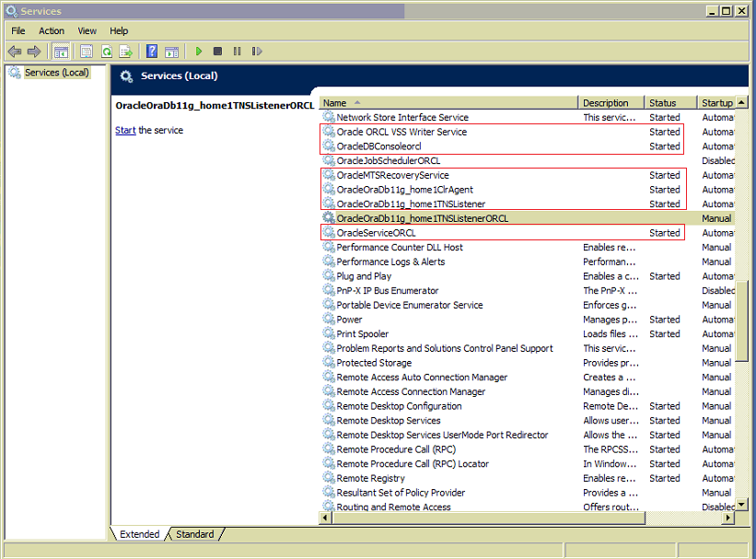Click the Forward arrow toolbar icon
Viewport: 756px width, 559px height.
34,52
